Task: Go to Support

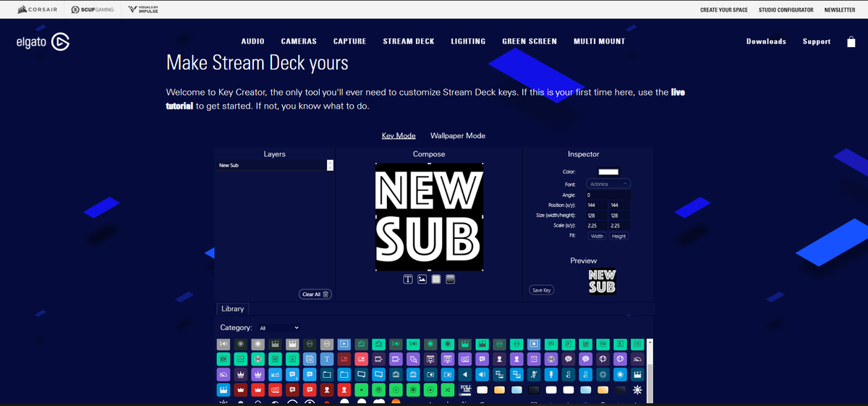Action: [817, 41]
